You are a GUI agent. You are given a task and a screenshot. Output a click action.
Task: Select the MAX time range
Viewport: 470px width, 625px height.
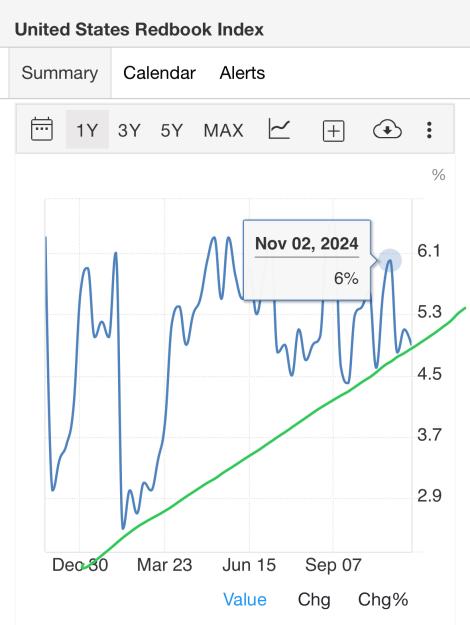224,130
